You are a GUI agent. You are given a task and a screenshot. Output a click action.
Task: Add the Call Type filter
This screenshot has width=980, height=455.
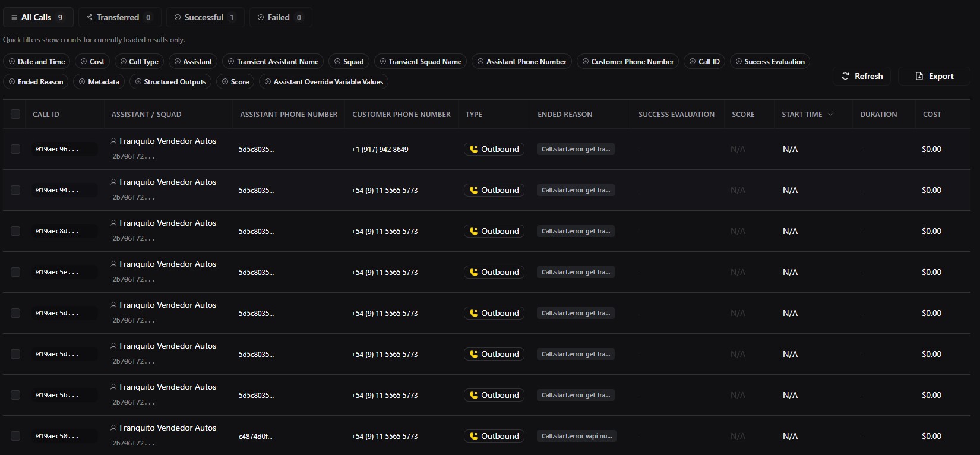(x=140, y=61)
